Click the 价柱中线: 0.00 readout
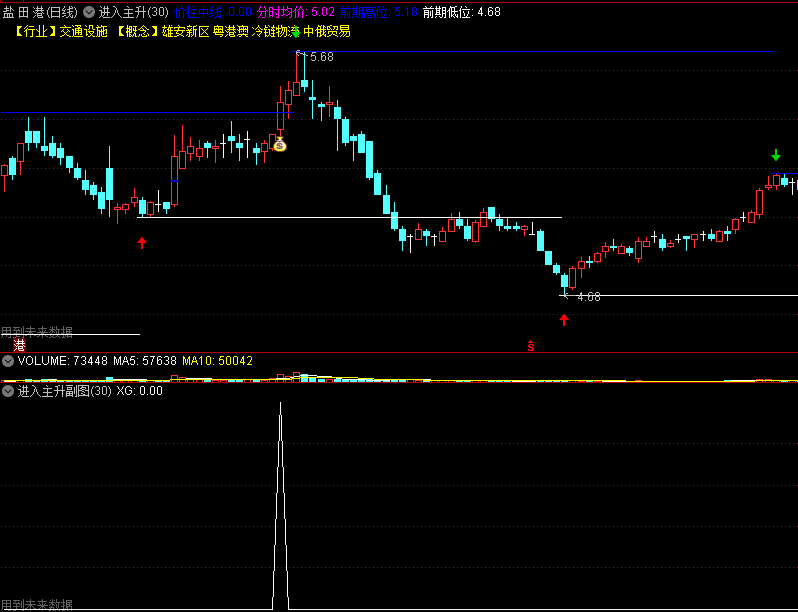This screenshot has width=798, height=612. click(213, 12)
